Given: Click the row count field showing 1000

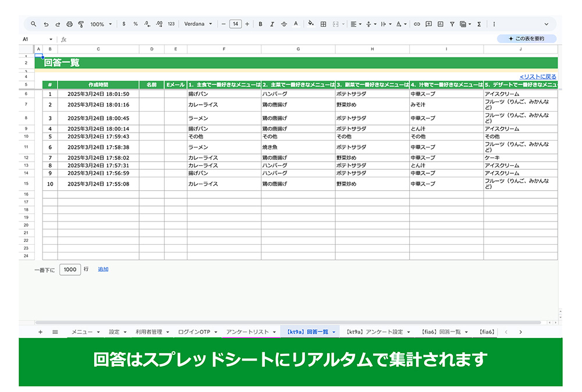Looking at the screenshot, I should [70, 270].
